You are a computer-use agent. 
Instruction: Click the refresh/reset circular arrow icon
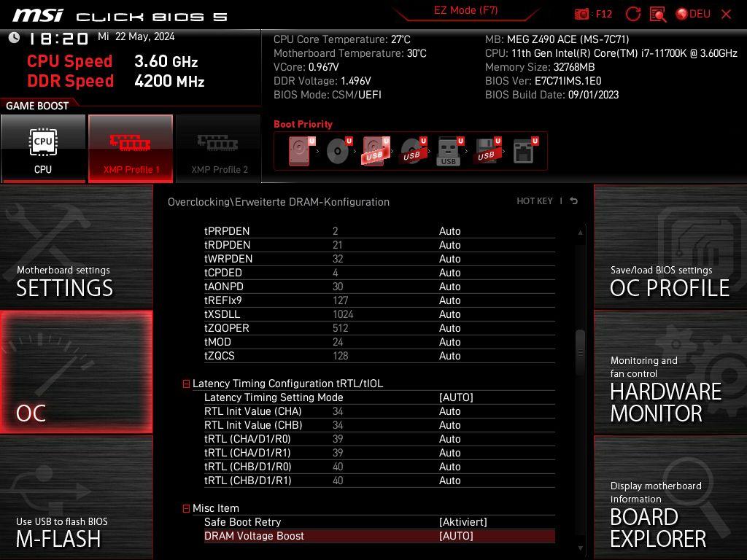click(x=632, y=14)
